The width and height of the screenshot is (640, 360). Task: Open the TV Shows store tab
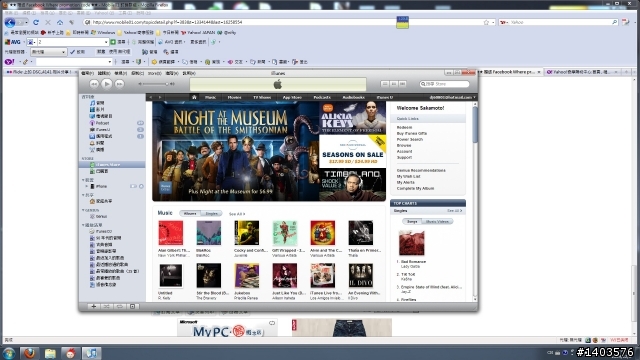pos(262,97)
